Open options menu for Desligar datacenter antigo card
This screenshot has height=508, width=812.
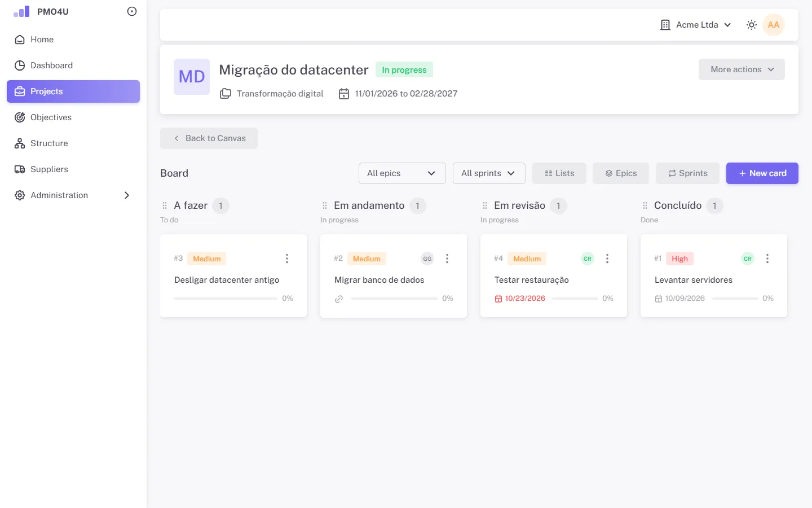(x=287, y=259)
